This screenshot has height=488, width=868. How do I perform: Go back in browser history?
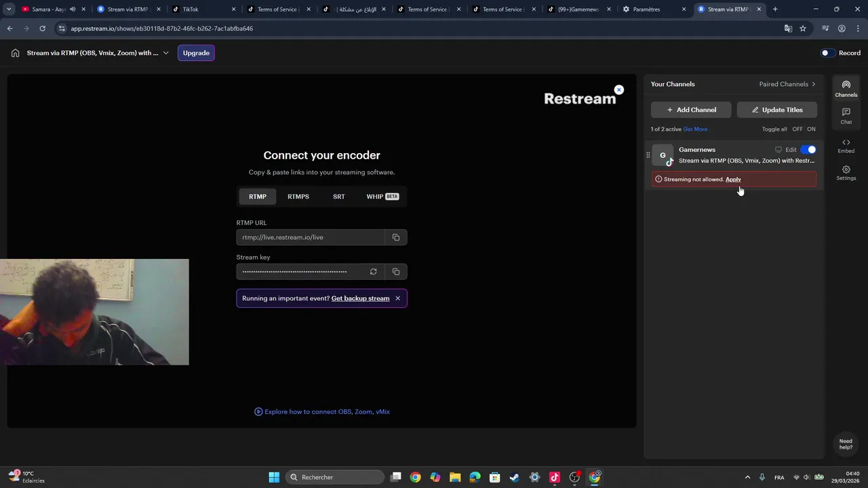point(9,28)
